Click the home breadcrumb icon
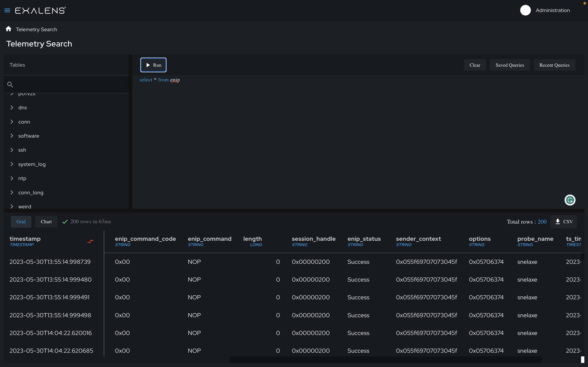The image size is (588, 367). coord(9,29)
